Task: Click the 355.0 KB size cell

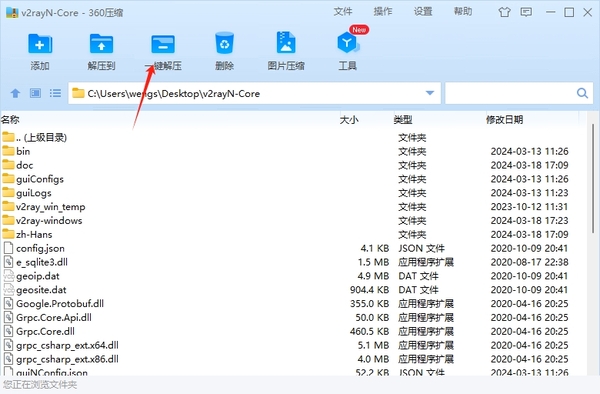Action: tap(369, 304)
